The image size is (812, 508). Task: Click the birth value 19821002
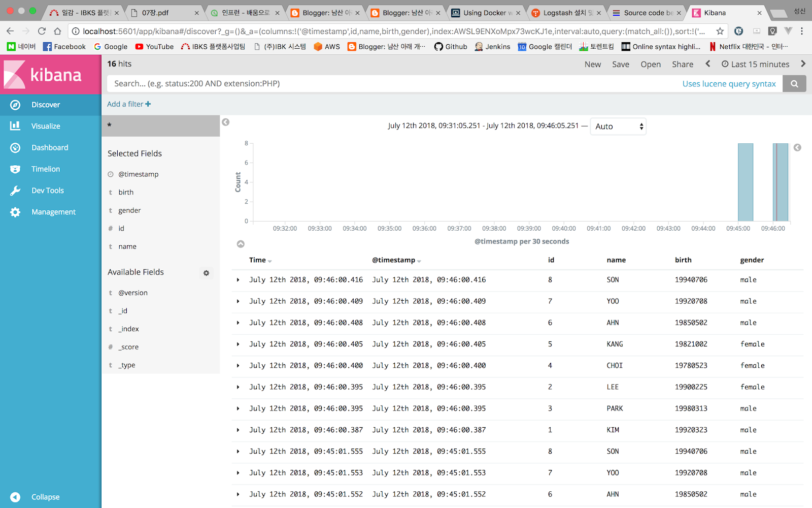[691, 344]
